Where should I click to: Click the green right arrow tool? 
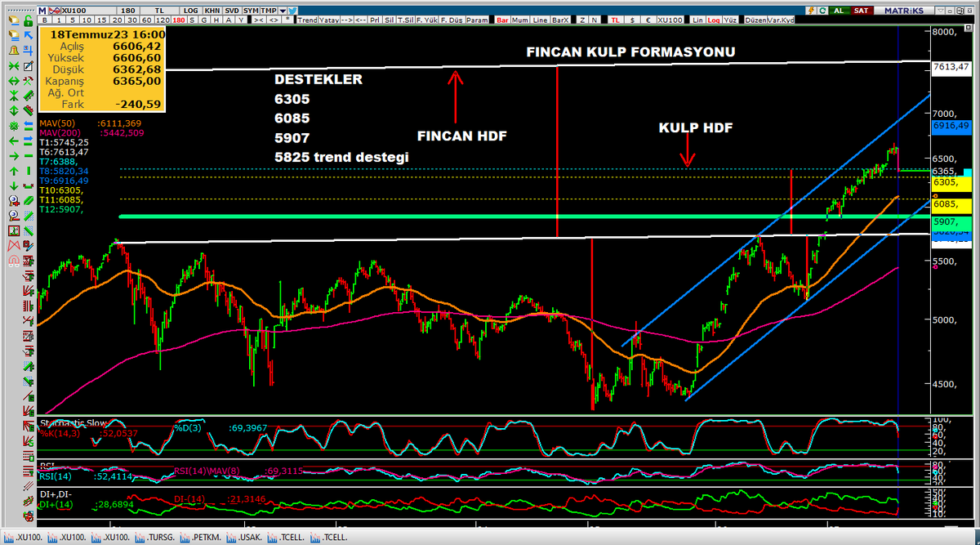(14, 156)
